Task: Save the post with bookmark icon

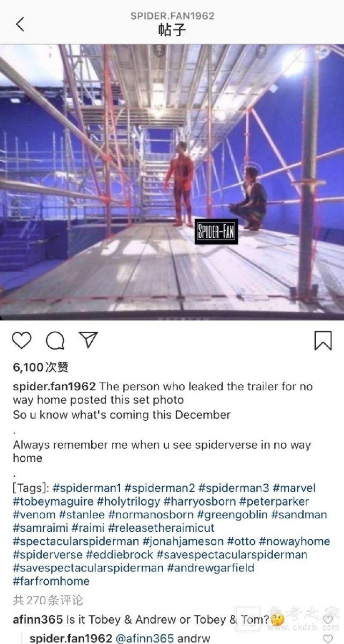Action: (x=323, y=340)
